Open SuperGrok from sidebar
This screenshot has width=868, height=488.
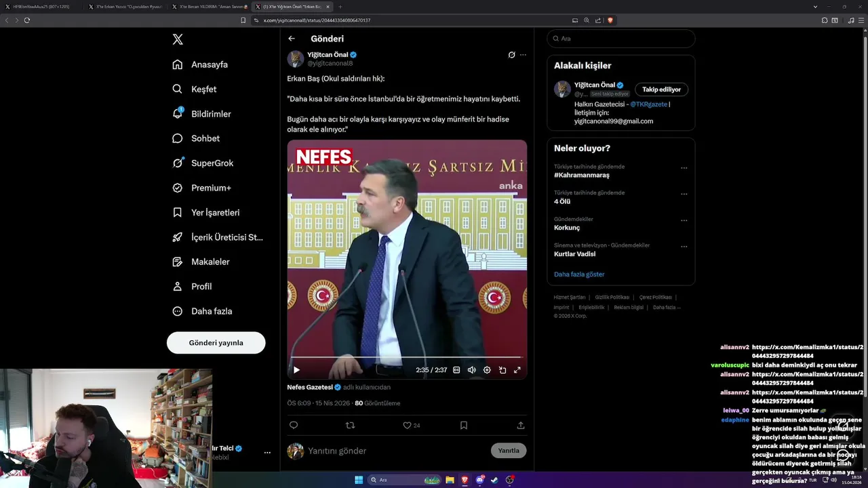point(203,163)
